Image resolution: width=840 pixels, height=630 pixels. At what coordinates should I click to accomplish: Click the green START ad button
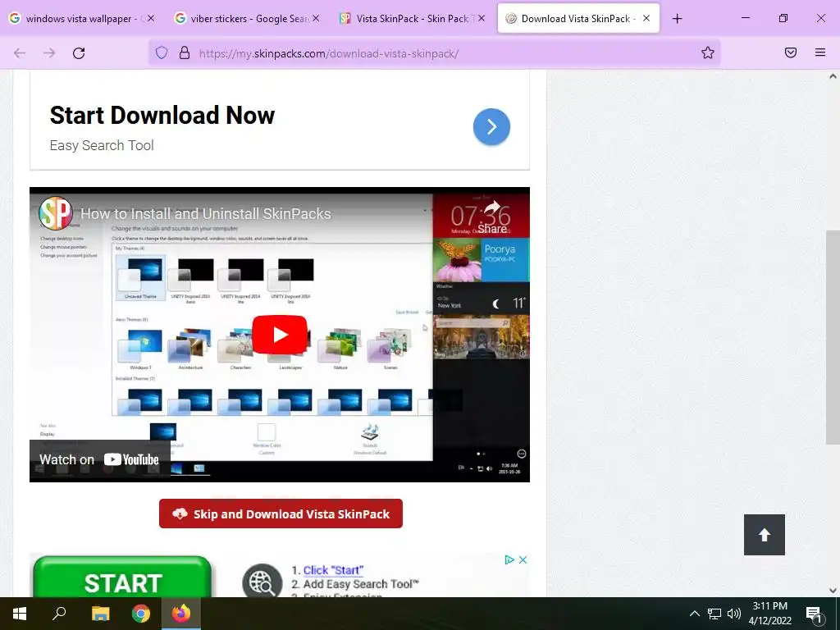click(122, 577)
